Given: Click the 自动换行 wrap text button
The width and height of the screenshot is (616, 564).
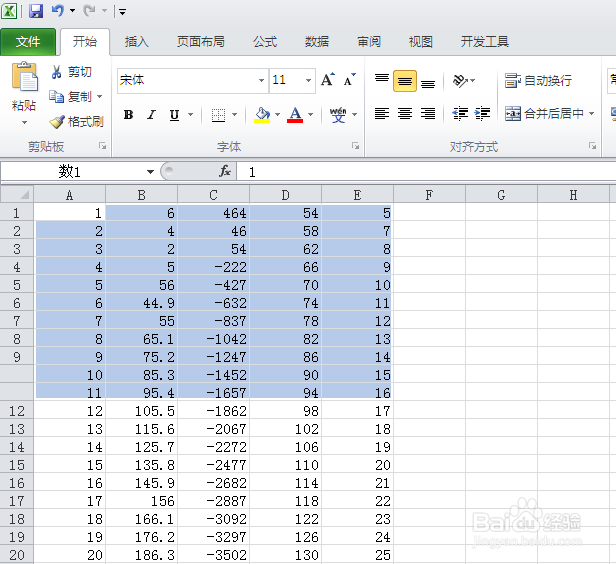Looking at the screenshot, I should (538, 81).
